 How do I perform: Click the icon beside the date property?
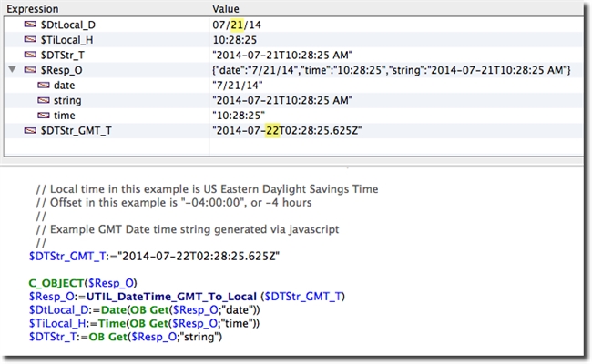tap(44, 86)
